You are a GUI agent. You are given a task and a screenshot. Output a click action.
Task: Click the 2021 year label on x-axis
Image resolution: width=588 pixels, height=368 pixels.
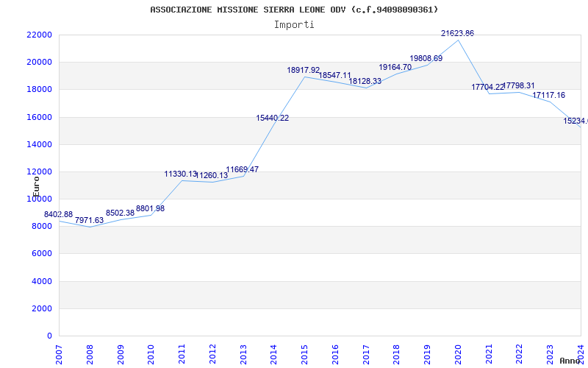489,355
